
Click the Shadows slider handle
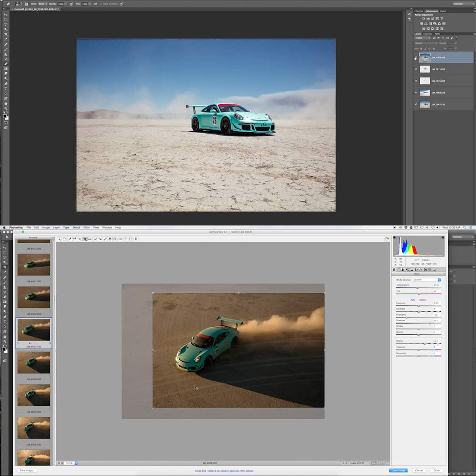click(430, 323)
